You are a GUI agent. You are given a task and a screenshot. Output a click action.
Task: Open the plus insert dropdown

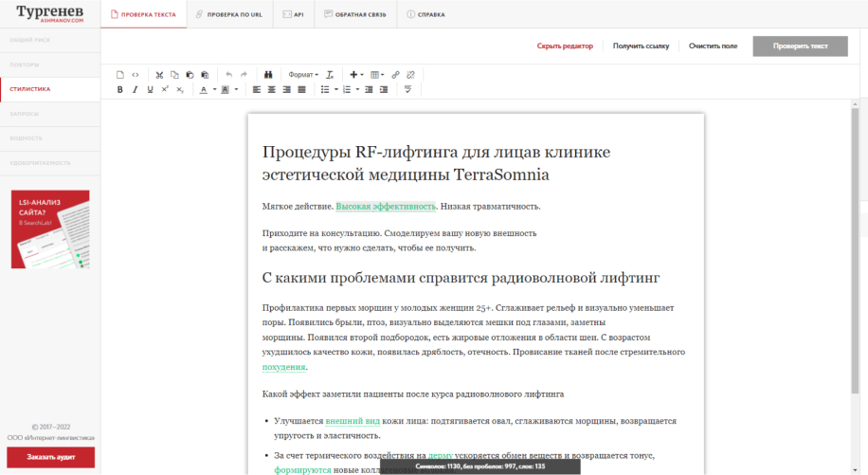356,75
